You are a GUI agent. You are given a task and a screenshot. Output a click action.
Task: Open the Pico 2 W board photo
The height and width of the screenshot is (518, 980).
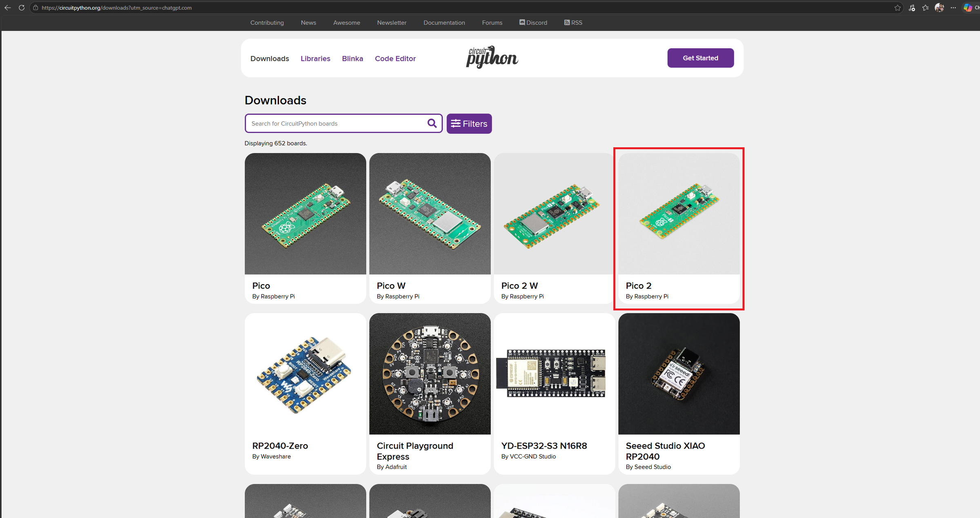coord(555,213)
